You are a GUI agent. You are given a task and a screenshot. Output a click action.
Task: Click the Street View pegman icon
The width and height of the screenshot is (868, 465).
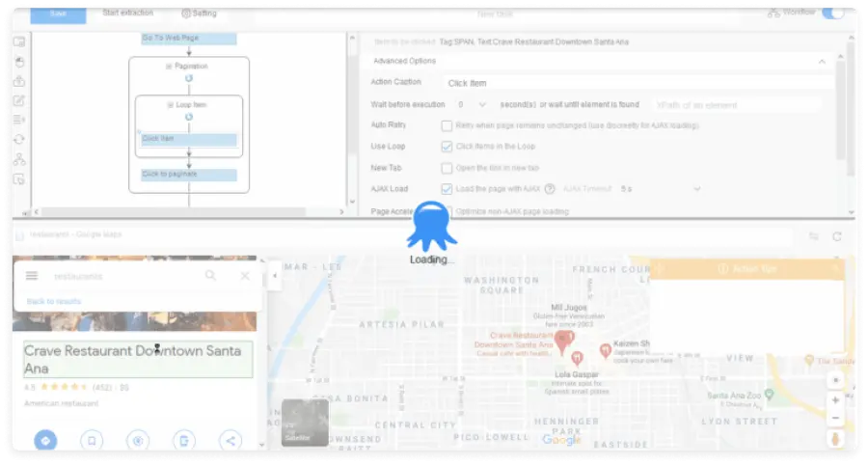pyautogui.click(x=835, y=440)
